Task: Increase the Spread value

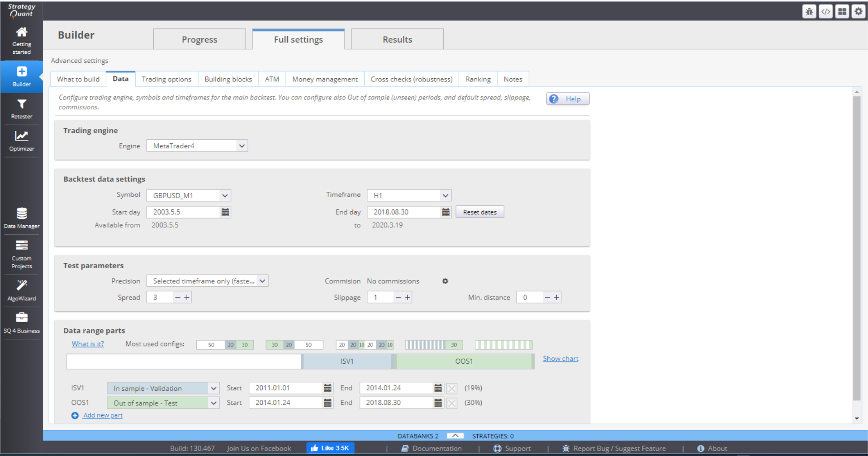Action: (187, 297)
